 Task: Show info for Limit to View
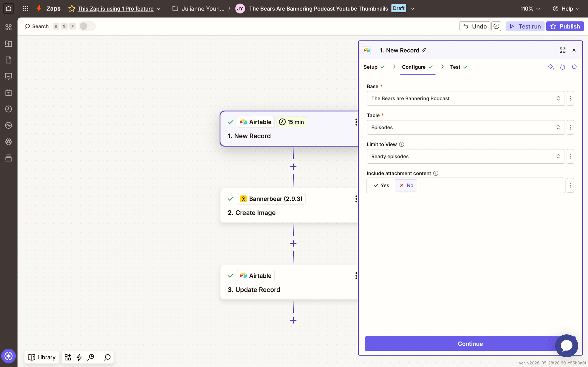(x=402, y=144)
